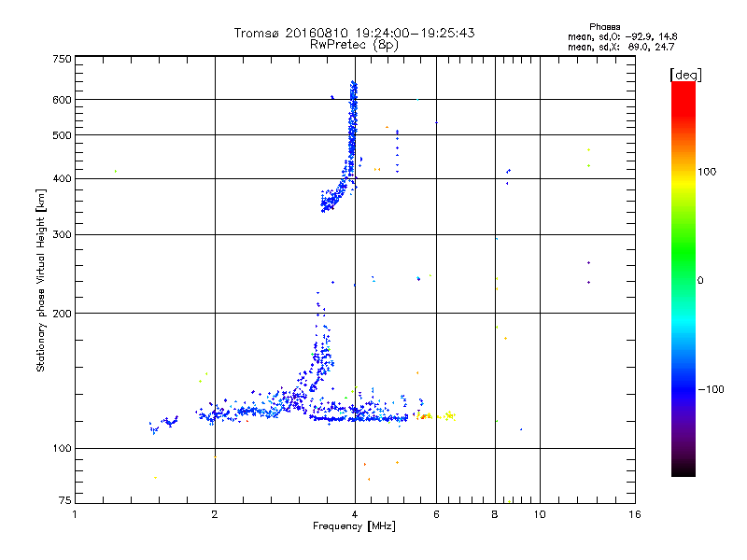The width and height of the screenshot is (747, 560).
Task: Click the '200' y-axis tick label
Action: click(62, 314)
